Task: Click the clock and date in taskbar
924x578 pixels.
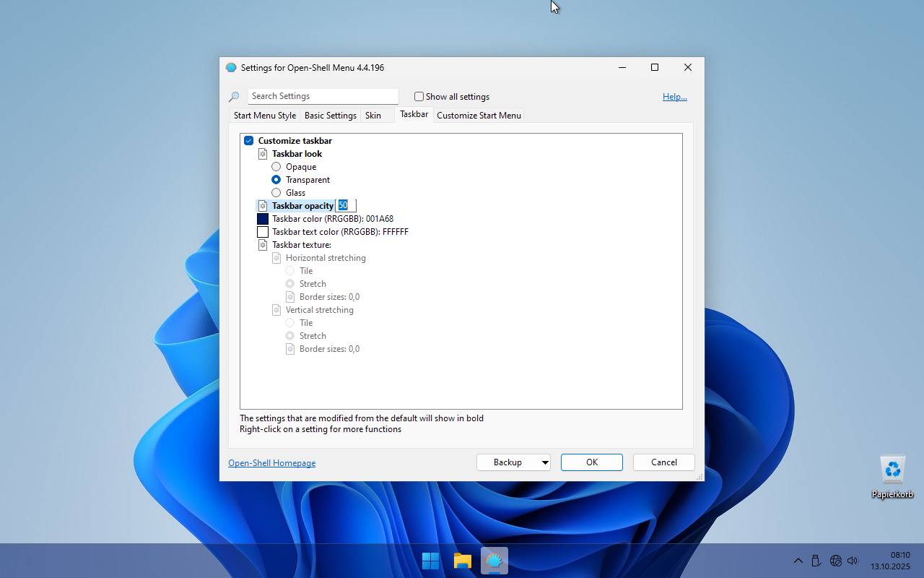Action: 890,561
